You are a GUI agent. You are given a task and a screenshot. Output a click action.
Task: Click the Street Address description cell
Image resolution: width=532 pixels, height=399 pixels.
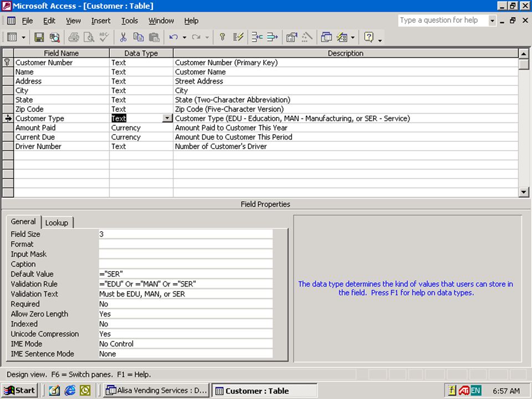click(x=346, y=81)
